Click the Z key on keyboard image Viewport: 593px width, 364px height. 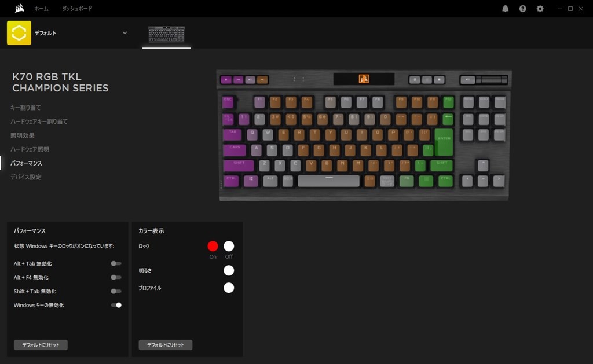pyautogui.click(x=264, y=165)
